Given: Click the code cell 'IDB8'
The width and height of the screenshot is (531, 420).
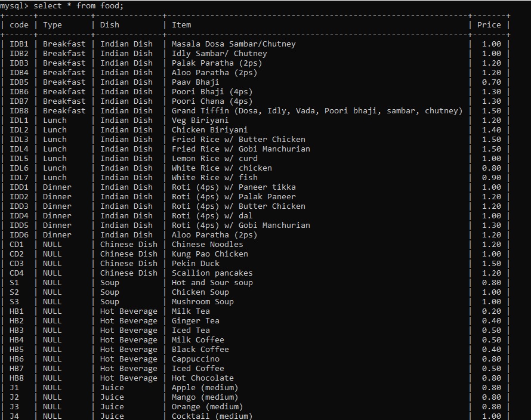Looking at the screenshot, I should 19,111.
